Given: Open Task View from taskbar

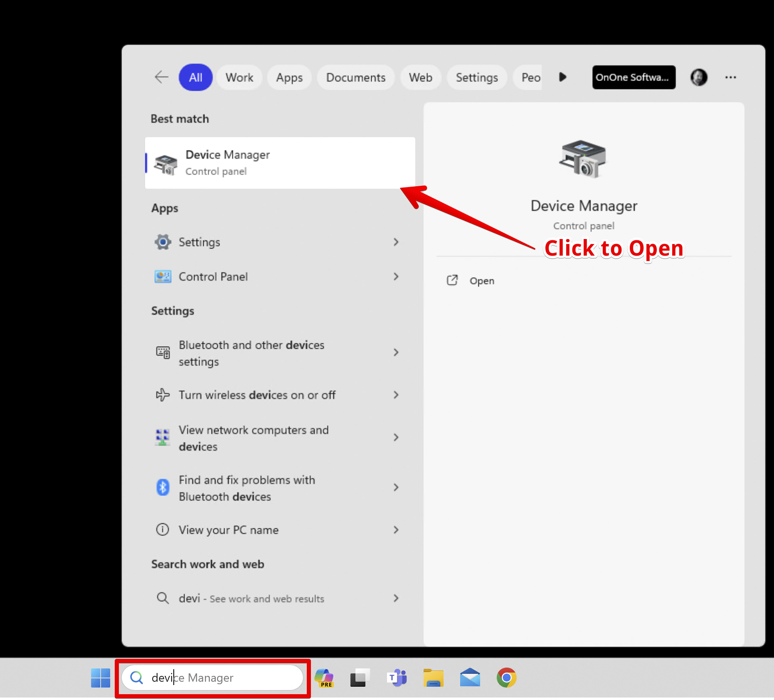Looking at the screenshot, I should [x=360, y=678].
